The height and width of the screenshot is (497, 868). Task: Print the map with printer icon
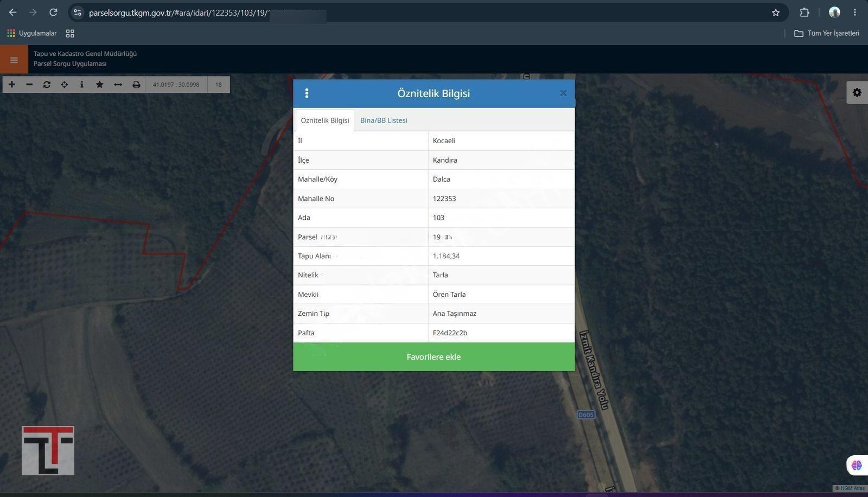point(136,85)
